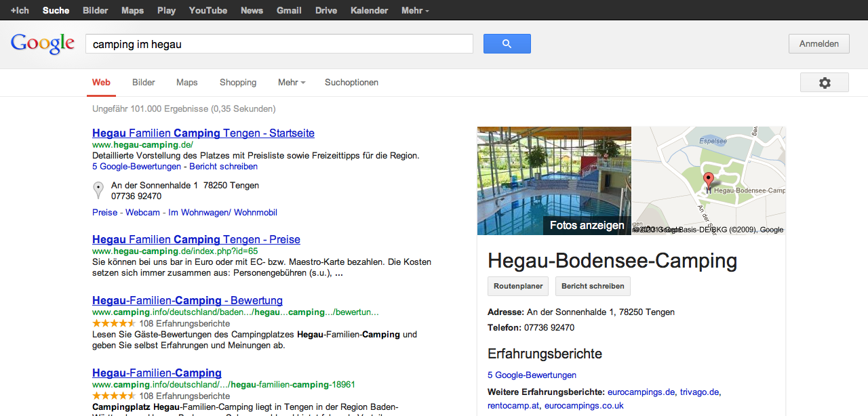The width and height of the screenshot is (868, 416).
Task: Expand the Mehr dropdown in top black bar
Action: click(415, 11)
